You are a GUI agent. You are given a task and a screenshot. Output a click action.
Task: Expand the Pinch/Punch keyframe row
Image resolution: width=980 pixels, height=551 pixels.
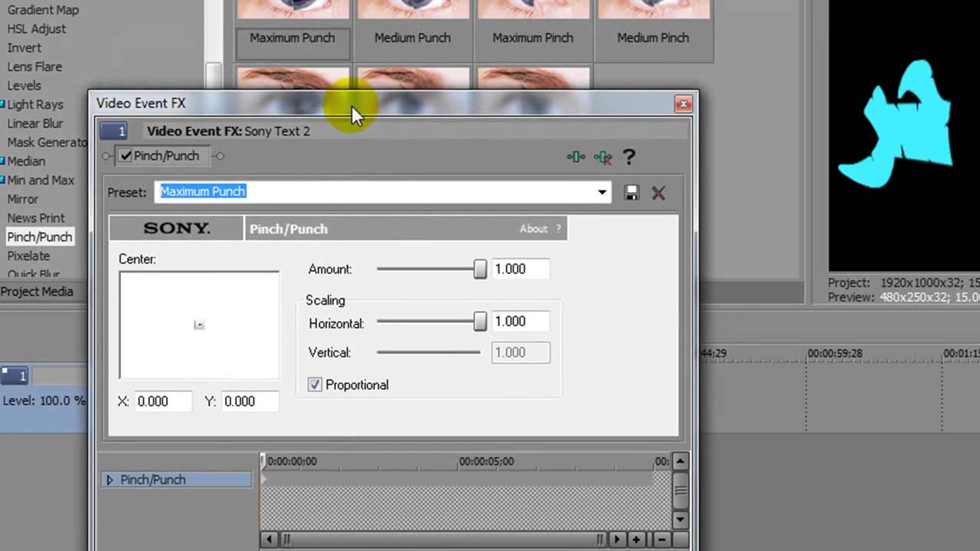[109, 480]
